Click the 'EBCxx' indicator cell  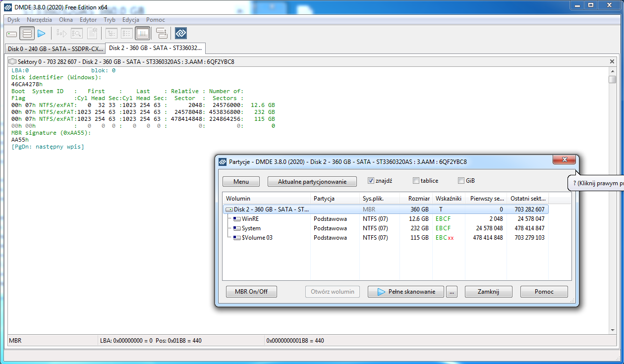[x=445, y=238]
